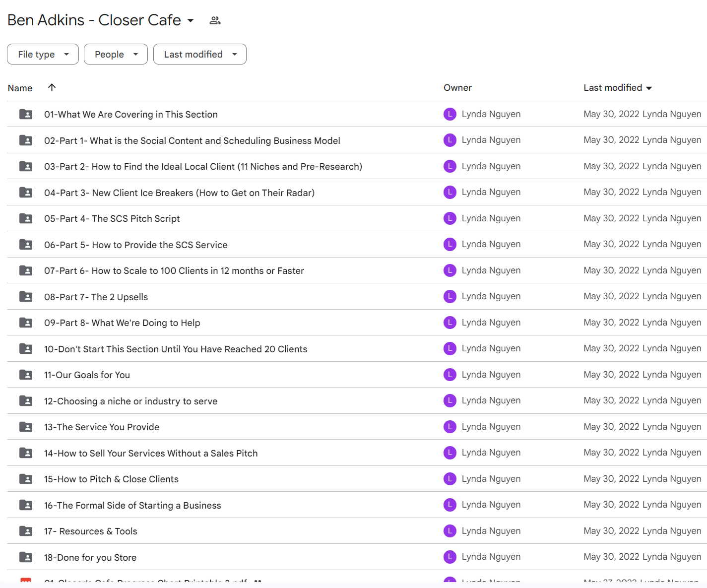Viewport: 707px width, 588px height.
Task: Click owner avatar in 01-What We Are Covering row
Action: coord(450,114)
